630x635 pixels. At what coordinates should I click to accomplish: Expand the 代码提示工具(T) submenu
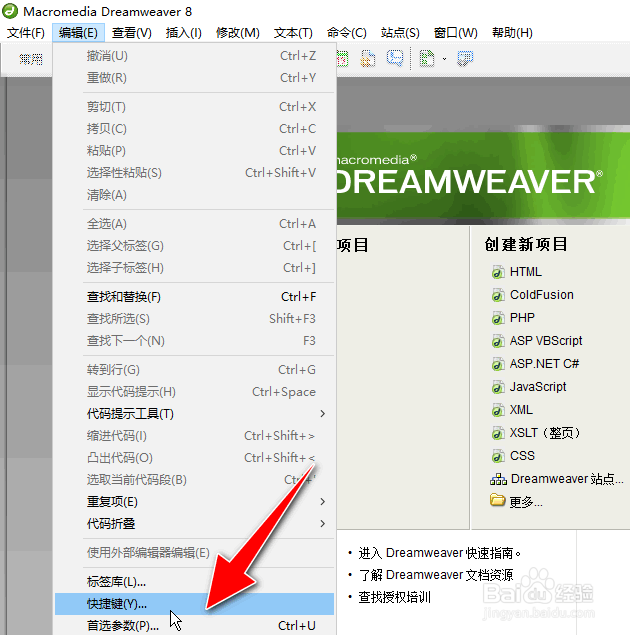pyautogui.click(x=194, y=414)
